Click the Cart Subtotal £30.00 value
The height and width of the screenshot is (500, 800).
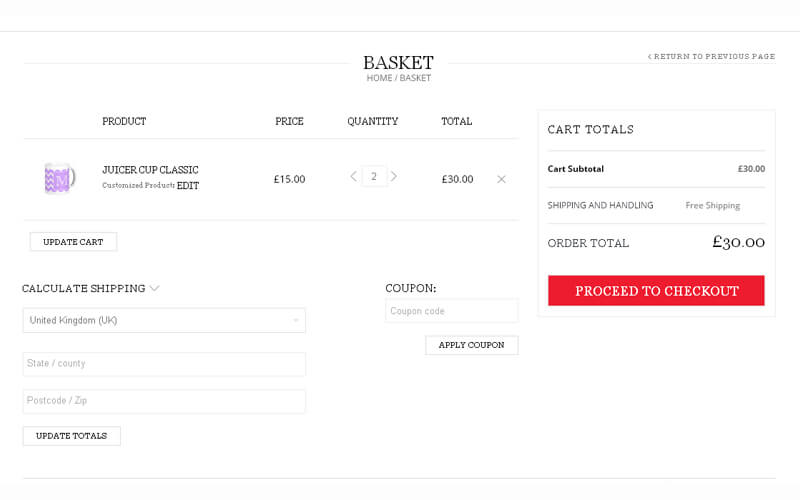pyautogui.click(x=752, y=169)
